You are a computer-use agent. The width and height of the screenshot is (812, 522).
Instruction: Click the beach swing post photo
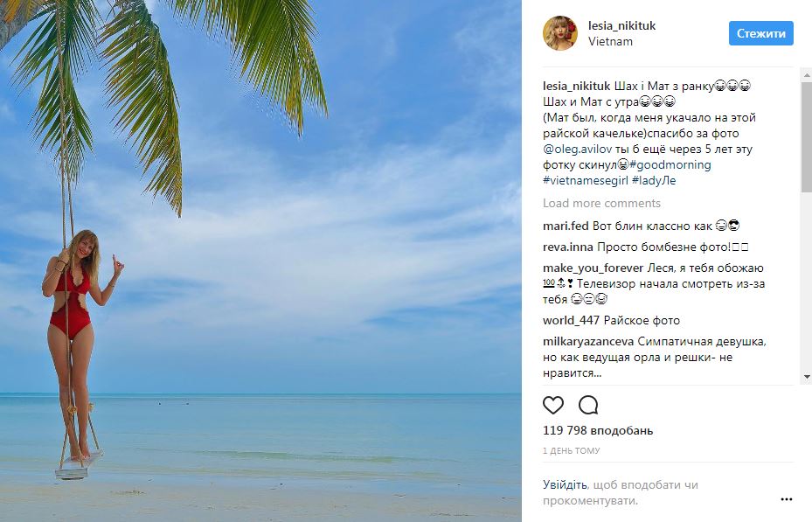pyautogui.click(x=261, y=261)
